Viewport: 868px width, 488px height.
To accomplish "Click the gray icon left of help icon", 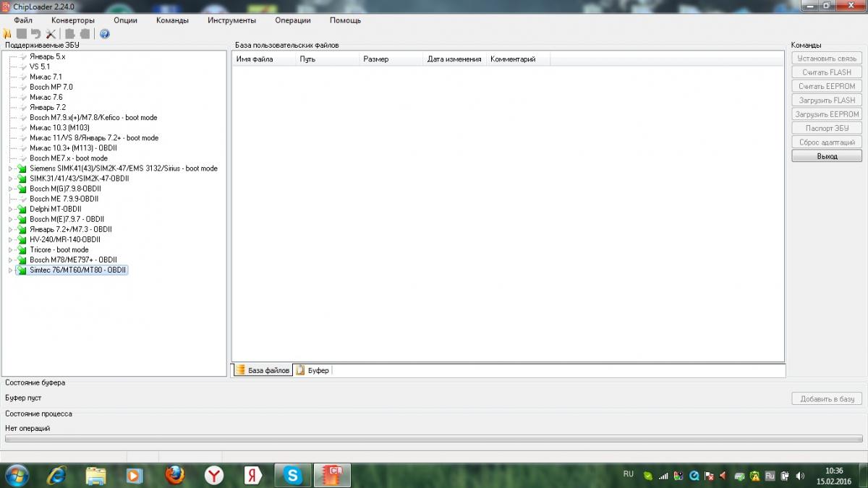I will 85,34.
